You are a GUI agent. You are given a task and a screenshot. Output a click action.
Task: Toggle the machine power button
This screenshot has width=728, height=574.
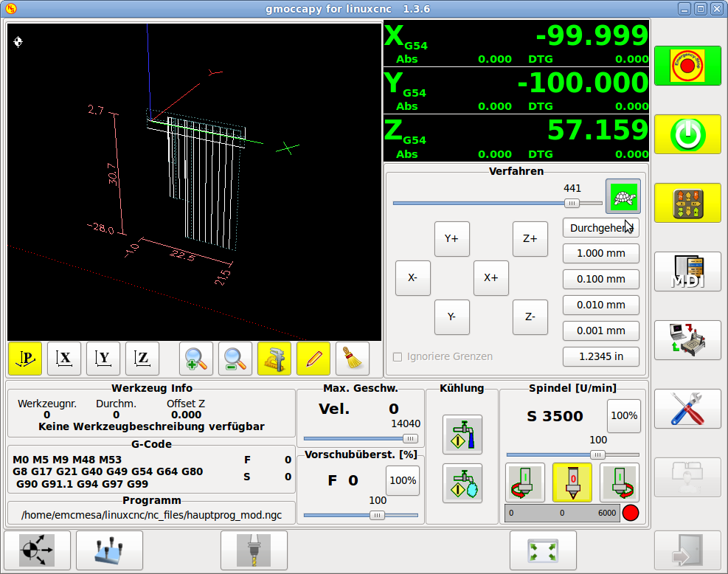tap(687, 135)
